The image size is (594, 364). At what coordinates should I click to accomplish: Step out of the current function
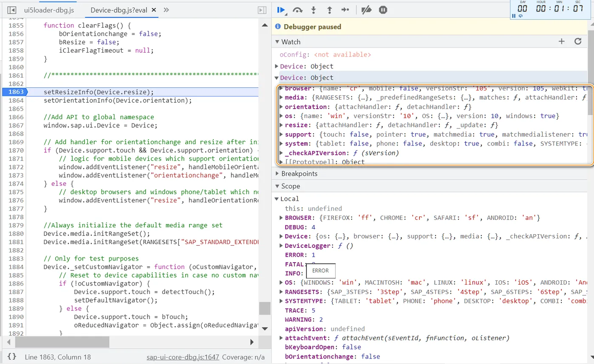pos(329,10)
